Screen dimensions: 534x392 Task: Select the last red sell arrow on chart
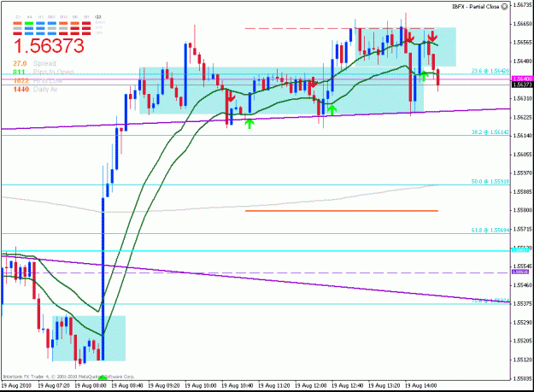(432, 37)
